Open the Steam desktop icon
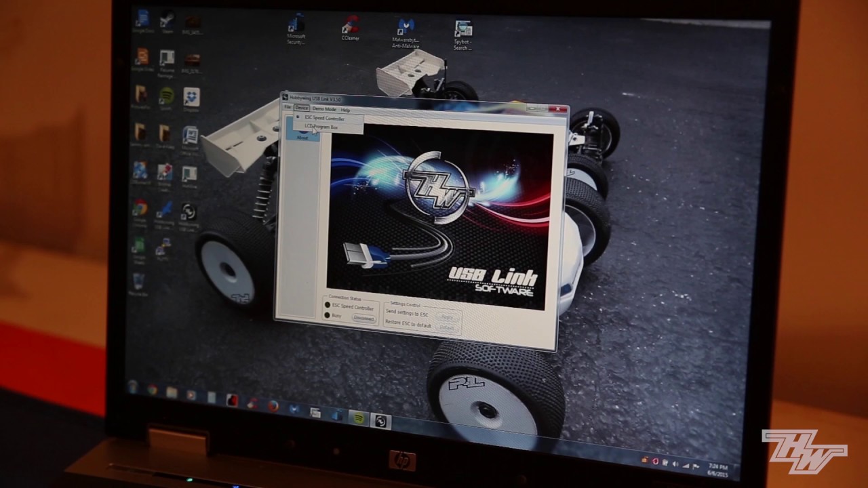This screenshot has width=868, height=488. click(167, 23)
